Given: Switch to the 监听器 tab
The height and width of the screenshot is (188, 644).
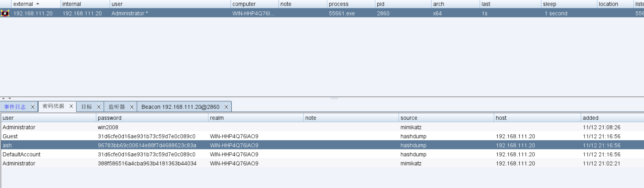Looking at the screenshot, I should 117,107.
